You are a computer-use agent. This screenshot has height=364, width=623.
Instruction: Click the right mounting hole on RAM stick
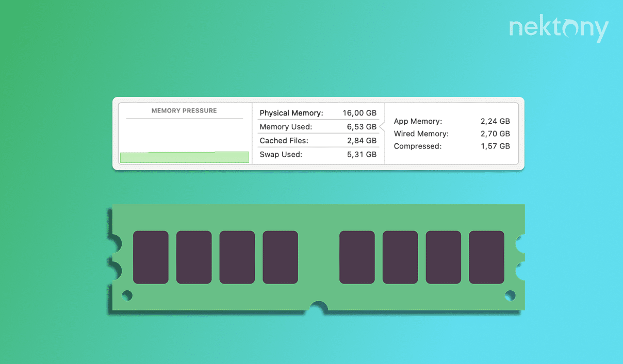coord(510,295)
